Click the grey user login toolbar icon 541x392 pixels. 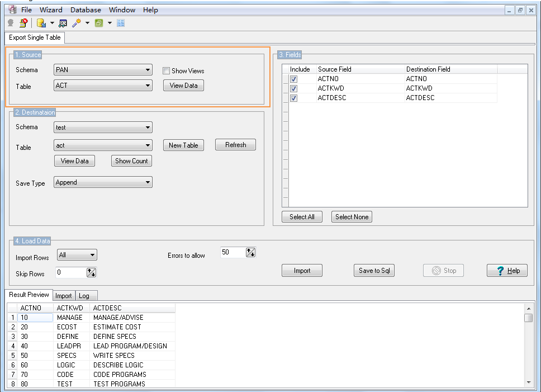coord(11,23)
